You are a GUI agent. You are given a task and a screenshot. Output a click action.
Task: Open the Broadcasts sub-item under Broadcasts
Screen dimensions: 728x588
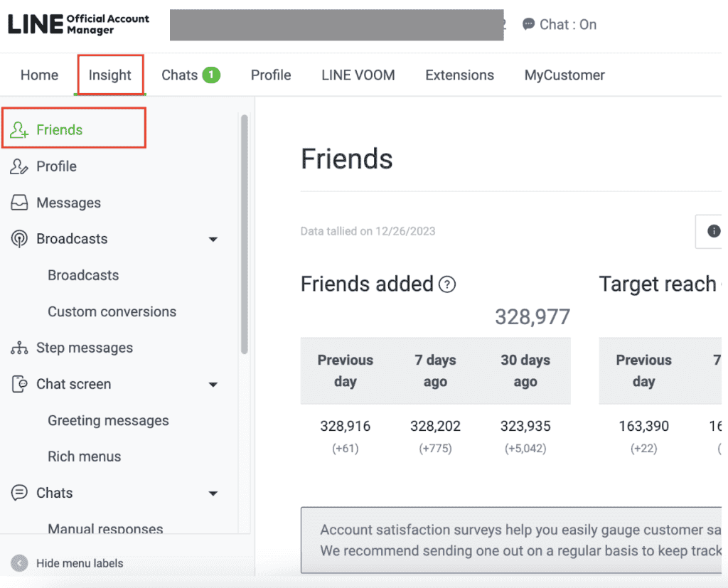83,275
